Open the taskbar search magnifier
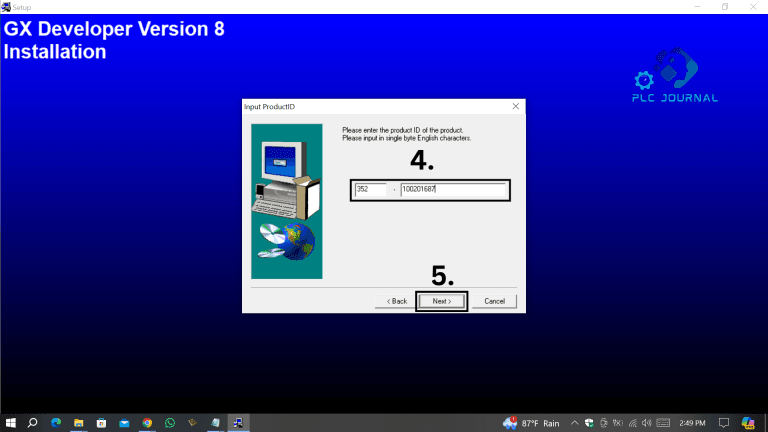Image resolution: width=768 pixels, height=432 pixels. 33,423
